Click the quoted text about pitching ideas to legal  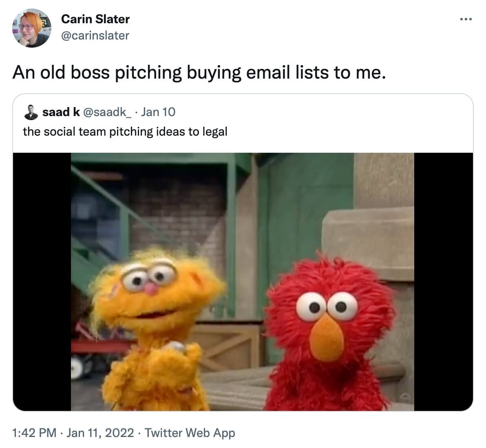(x=125, y=132)
